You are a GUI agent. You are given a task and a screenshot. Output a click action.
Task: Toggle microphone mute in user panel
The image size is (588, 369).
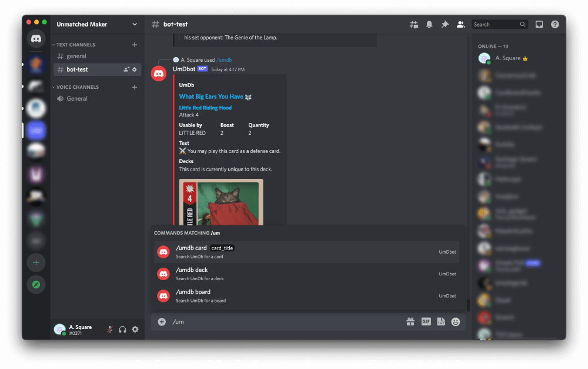click(x=109, y=330)
